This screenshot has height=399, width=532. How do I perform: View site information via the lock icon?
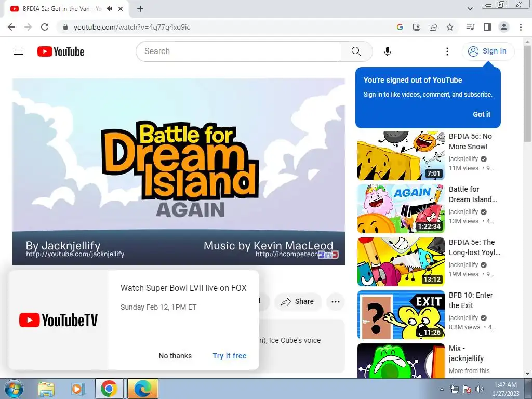pos(65,27)
